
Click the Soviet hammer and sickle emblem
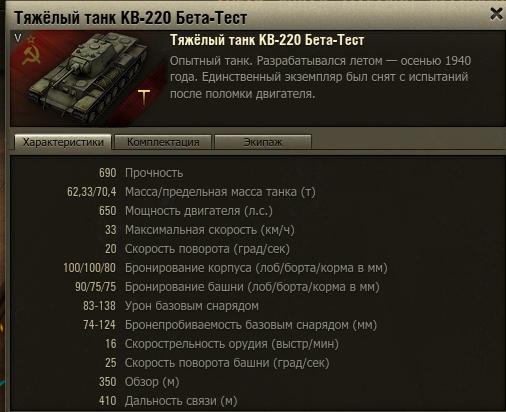click(x=31, y=54)
